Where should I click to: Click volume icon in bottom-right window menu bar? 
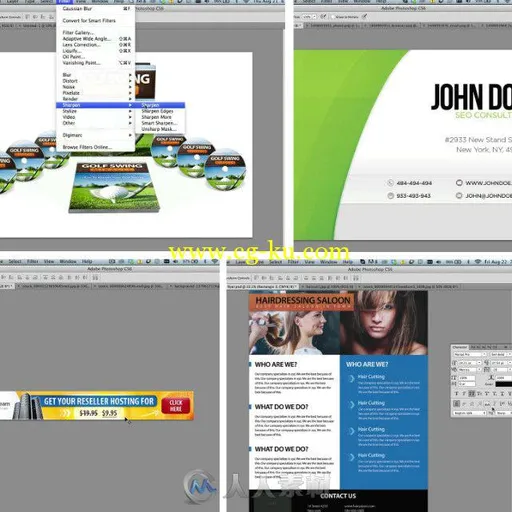click(438, 262)
